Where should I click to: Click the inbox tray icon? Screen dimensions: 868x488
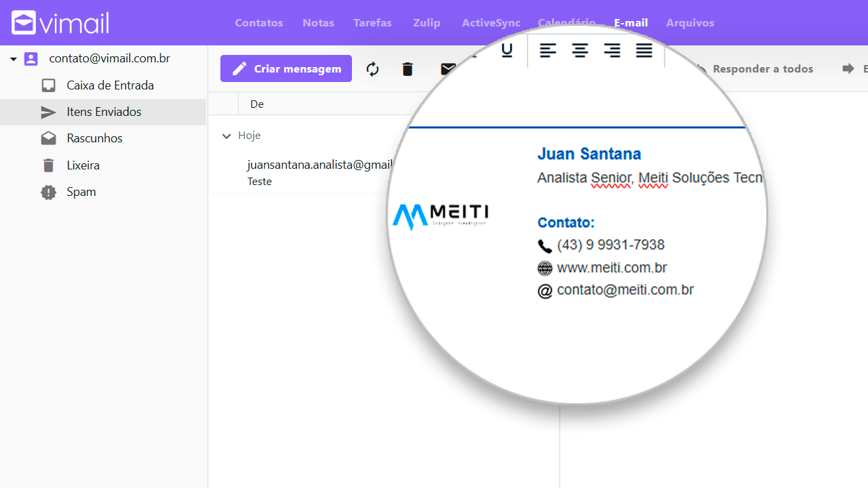(48, 85)
